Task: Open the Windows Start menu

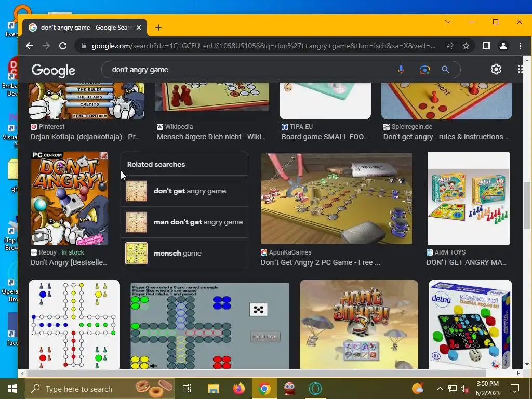Action: [12, 389]
